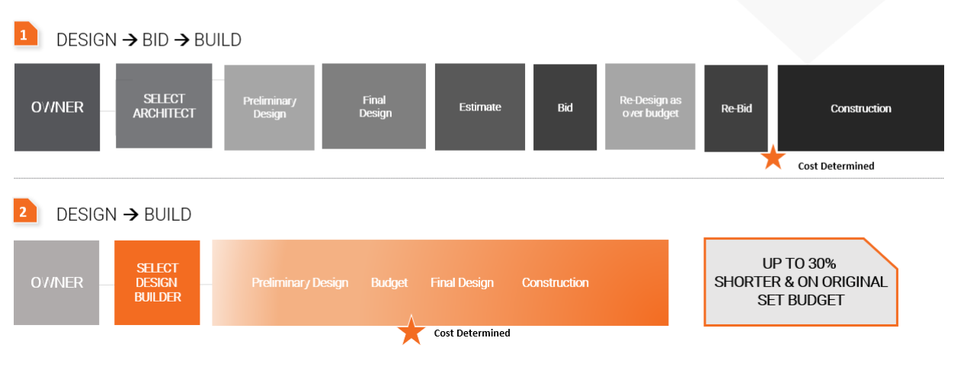Viewport: 980px width, 370px height.
Task: Select the light gray OWNER box
Action: tap(56, 282)
